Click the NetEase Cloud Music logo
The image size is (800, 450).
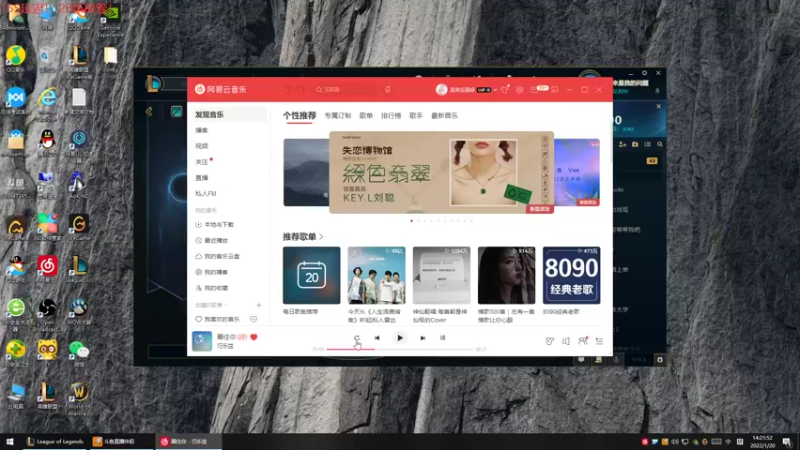coord(220,89)
